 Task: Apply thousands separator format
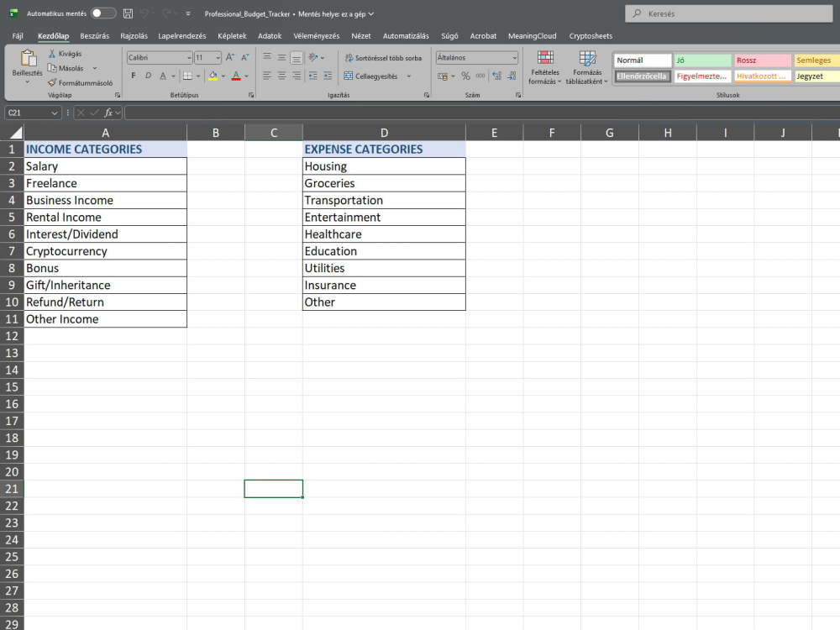coord(480,76)
